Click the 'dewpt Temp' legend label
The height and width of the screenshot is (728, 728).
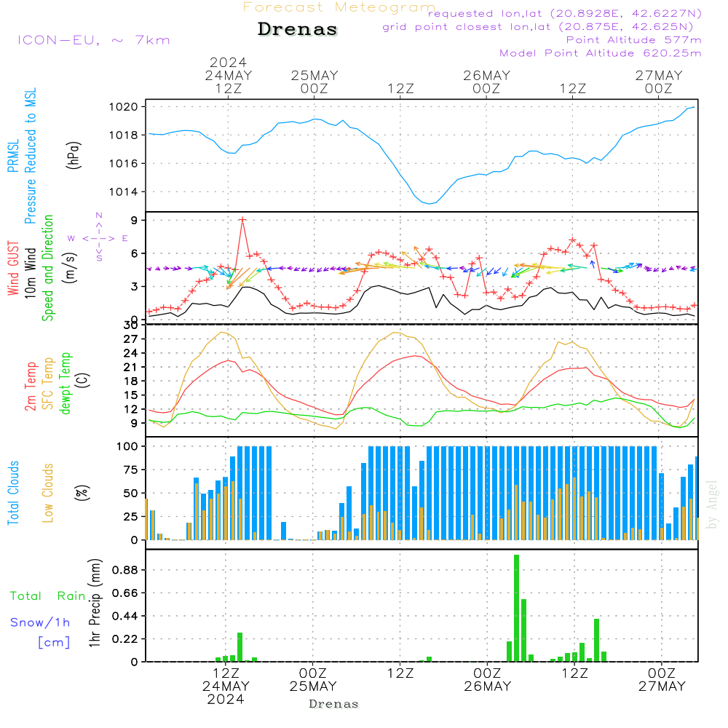(x=65, y=383)
